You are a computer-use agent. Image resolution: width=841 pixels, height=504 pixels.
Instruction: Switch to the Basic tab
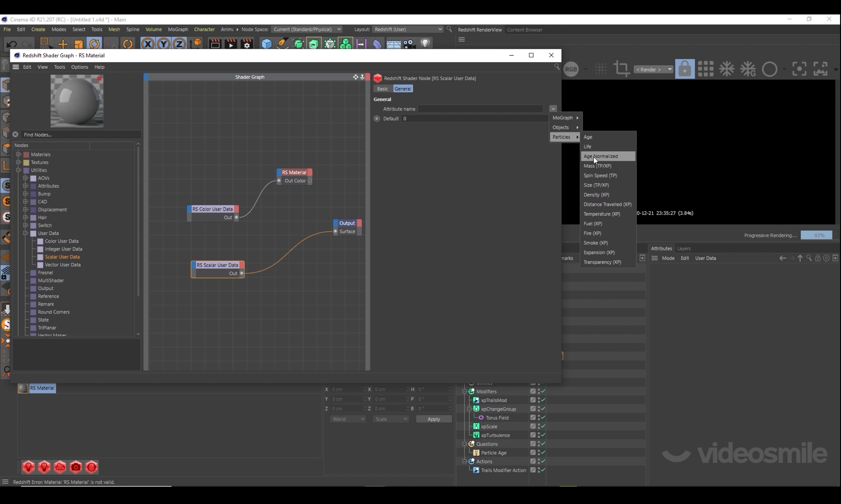click(x=382, y=89)
